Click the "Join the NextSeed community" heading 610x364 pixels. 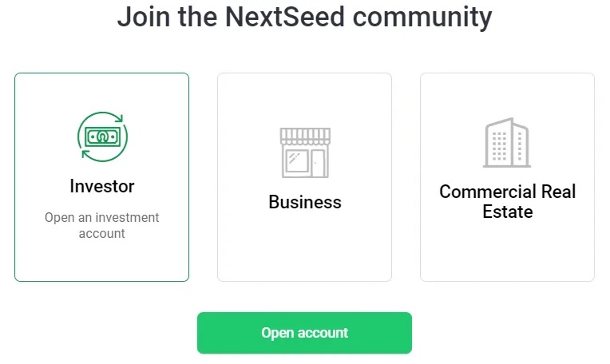tap(305, 16)
